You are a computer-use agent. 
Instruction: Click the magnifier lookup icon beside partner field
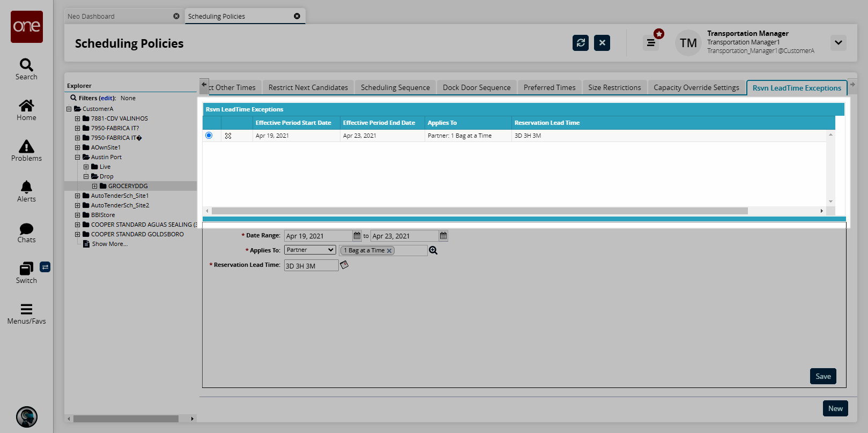(433, 250)
